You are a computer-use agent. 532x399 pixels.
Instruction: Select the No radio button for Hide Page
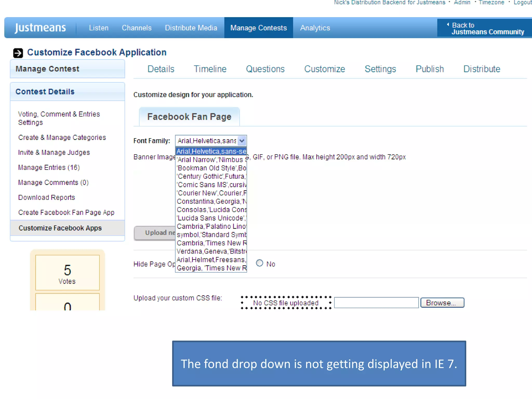[x=260, y=263]
